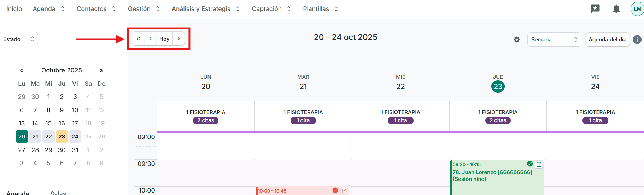Click the Hoy button
This screenshot has width=644, height=195.
click(x=164, y=39)
